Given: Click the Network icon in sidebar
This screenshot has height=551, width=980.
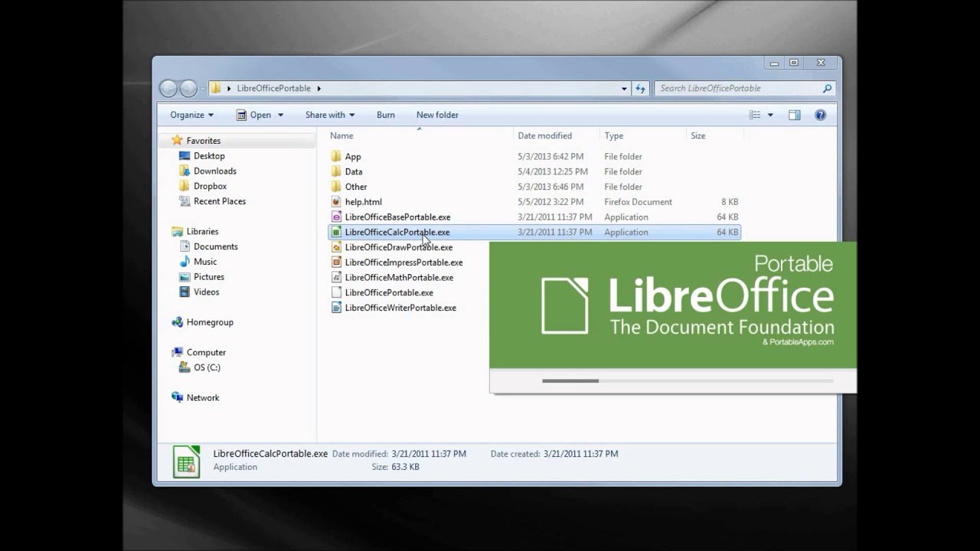Looking at the screenshot, I should point(177,397).
